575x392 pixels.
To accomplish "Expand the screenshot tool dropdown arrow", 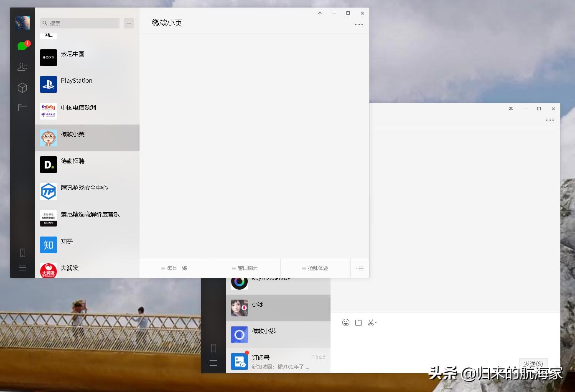I will (376, 323).
